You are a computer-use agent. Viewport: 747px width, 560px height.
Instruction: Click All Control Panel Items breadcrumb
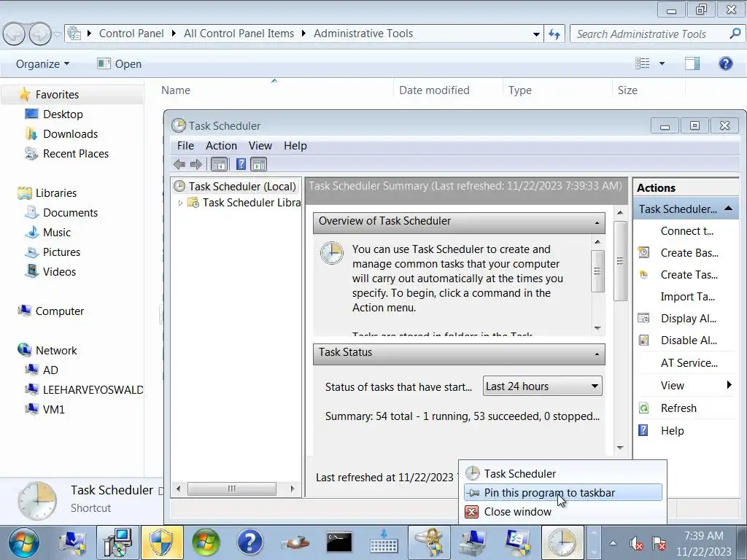tap(239, 34)
